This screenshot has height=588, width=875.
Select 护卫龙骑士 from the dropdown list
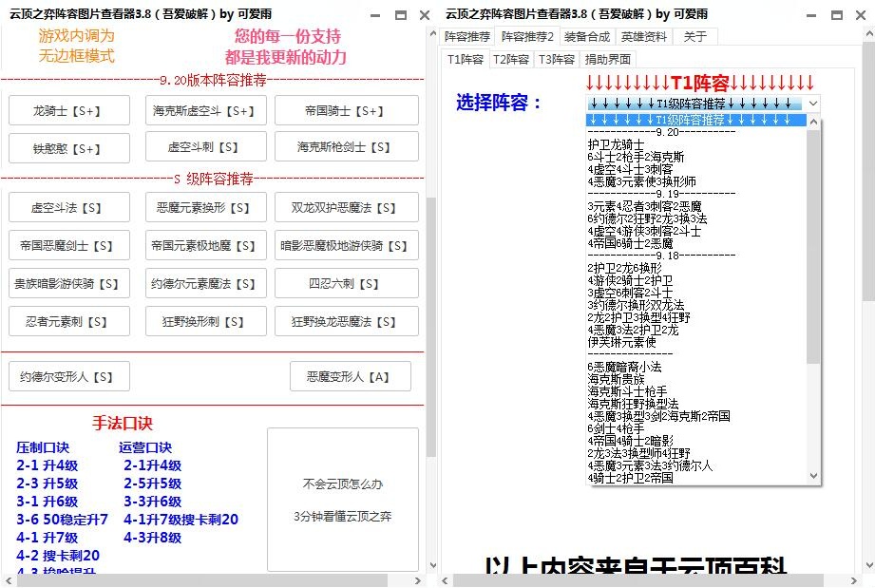pos(617,145)
